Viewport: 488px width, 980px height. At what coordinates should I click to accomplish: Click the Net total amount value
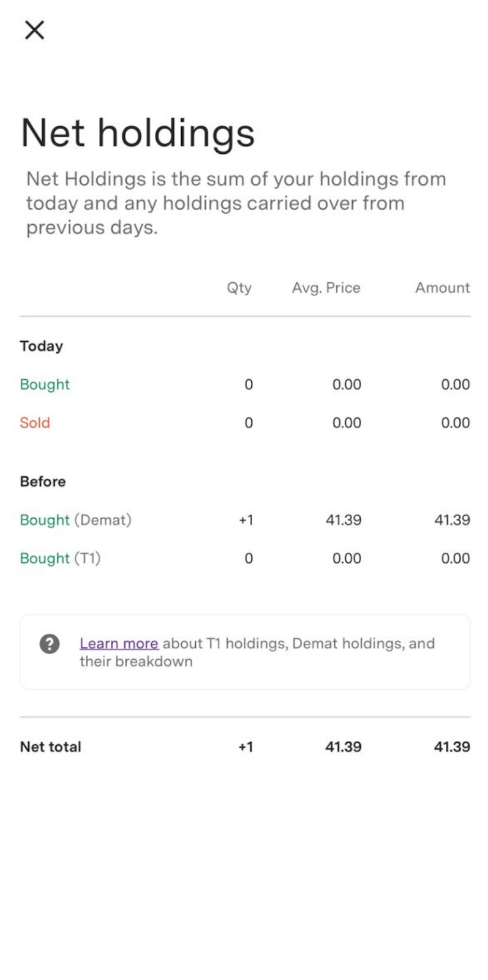point(452,747)
